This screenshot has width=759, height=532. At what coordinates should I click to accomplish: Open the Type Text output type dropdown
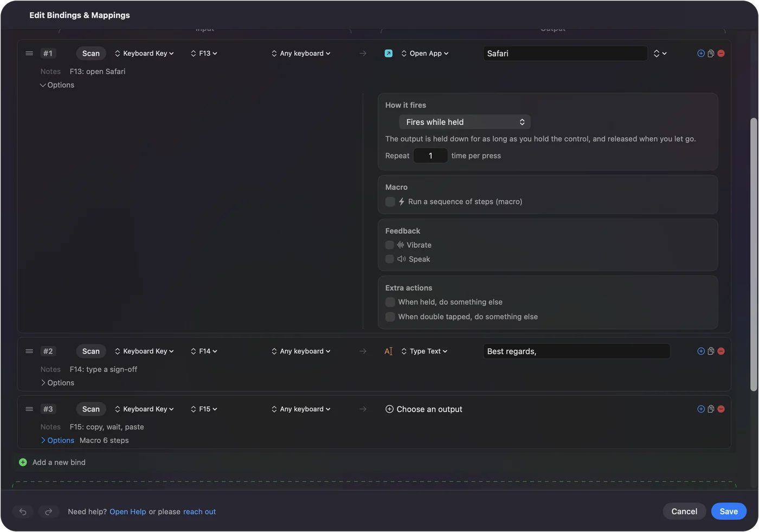coord(424,351)
